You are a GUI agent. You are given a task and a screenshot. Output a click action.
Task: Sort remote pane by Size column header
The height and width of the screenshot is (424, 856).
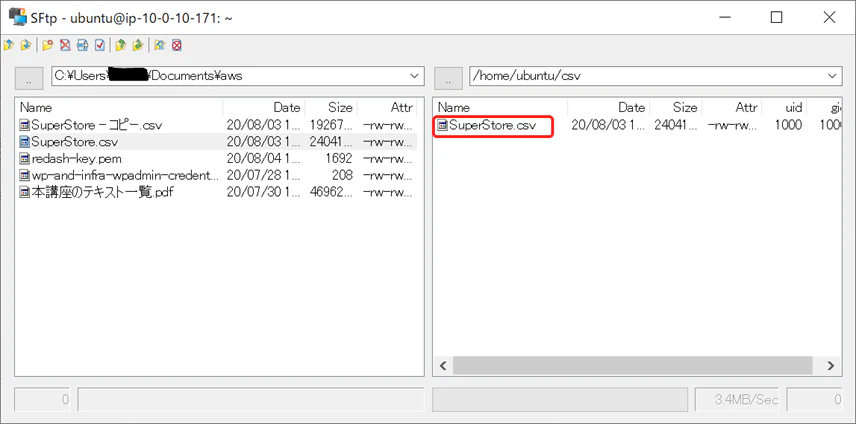[676, 108]
